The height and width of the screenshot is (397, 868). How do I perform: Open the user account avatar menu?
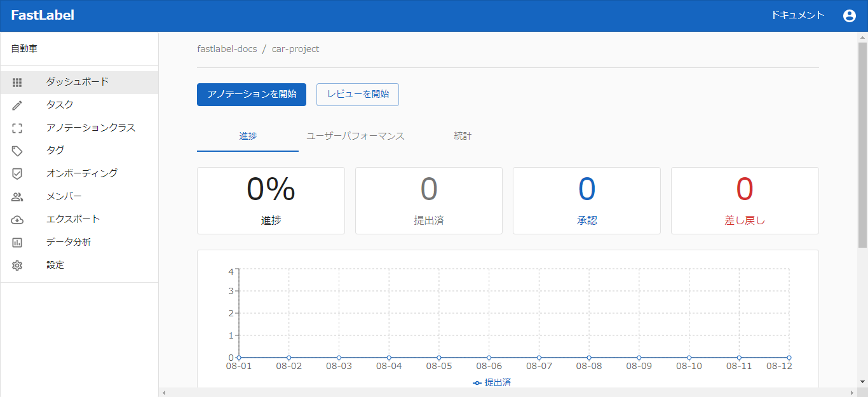click(850, 16)
